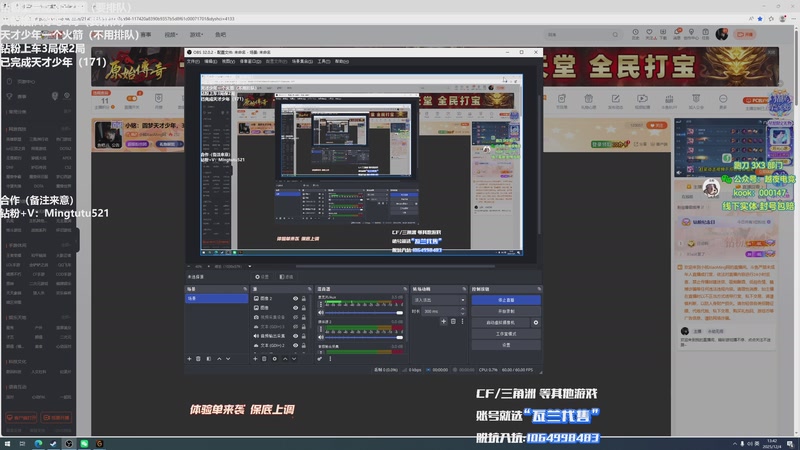The width and height of the screenshot is (800, 450).
Task: Show the hidden video capture device source
Action: 295,317
